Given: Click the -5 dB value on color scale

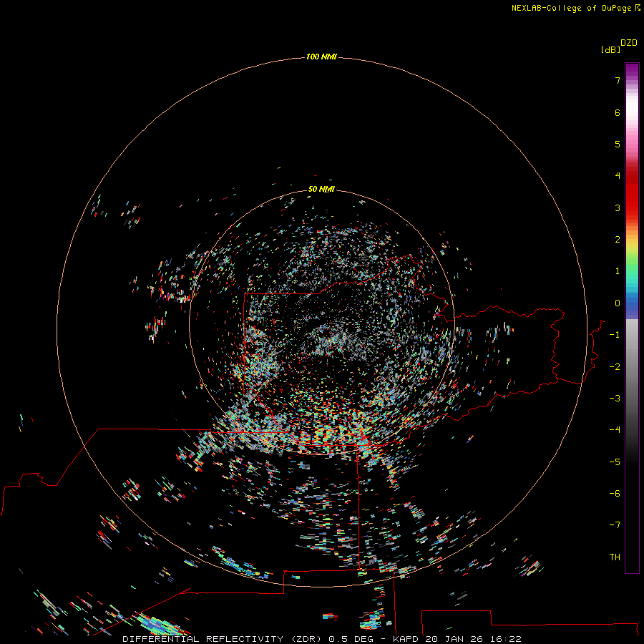Looking at the screenshot, I should click(x=615, y=462).
